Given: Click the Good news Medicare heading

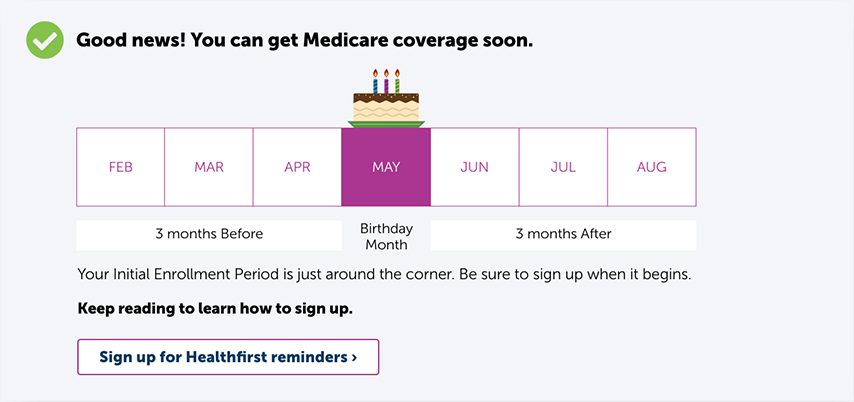Looking at the screenshot, I should (304, 40).
